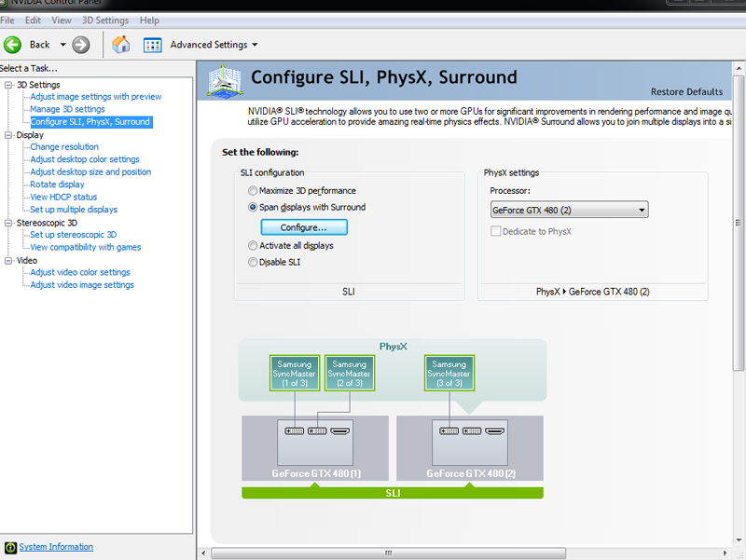Click the Forward arrow icon

[x=81, y=44]
